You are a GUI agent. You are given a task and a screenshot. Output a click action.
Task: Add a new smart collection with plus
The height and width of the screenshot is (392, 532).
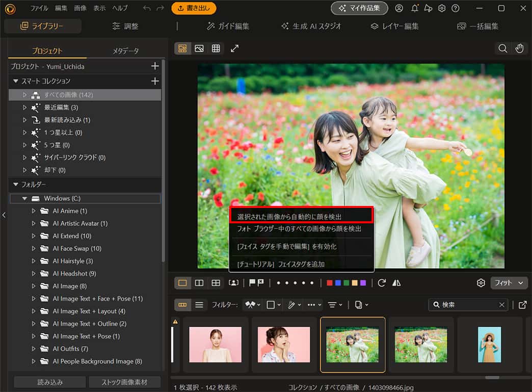click(155, 81)
